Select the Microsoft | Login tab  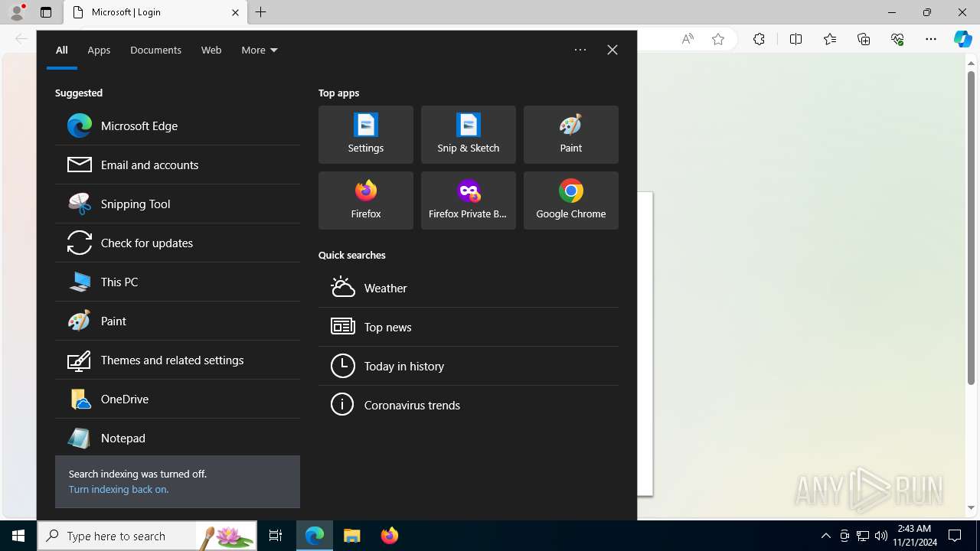[155, 12]
